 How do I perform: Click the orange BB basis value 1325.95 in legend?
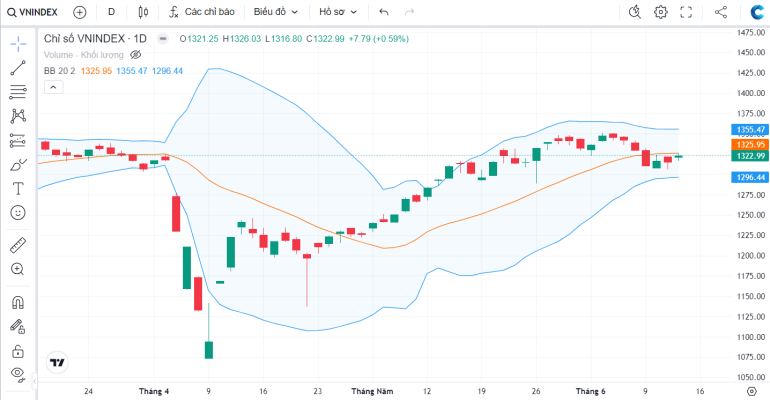(96, 71)
